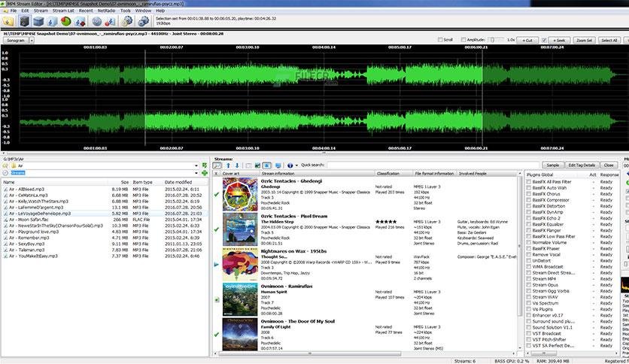Click the blank list icon in Streams toolbar
The height and width of the screenshot is (364, 629).
pyautogui.click(x=249, y=165)
